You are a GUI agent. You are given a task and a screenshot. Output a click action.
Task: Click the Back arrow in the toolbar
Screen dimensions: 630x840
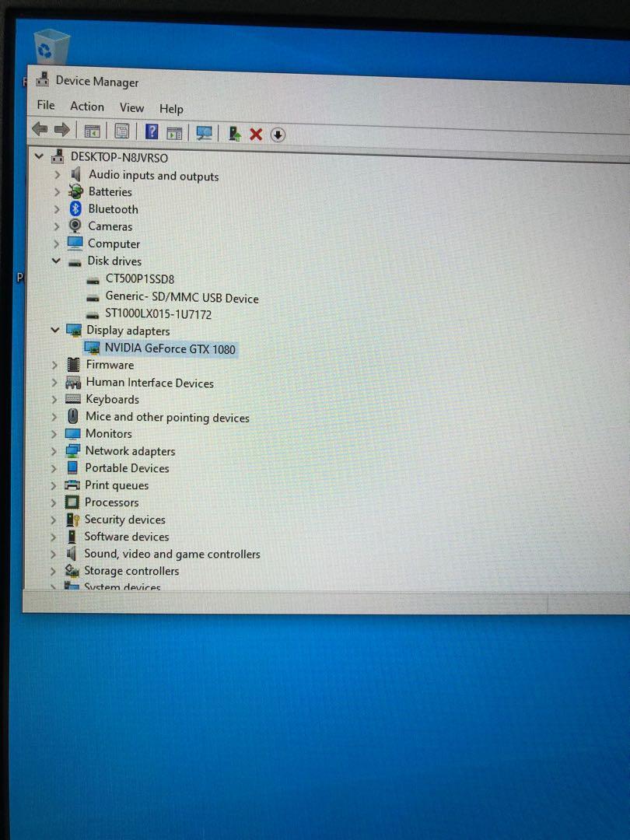[39, 130]
